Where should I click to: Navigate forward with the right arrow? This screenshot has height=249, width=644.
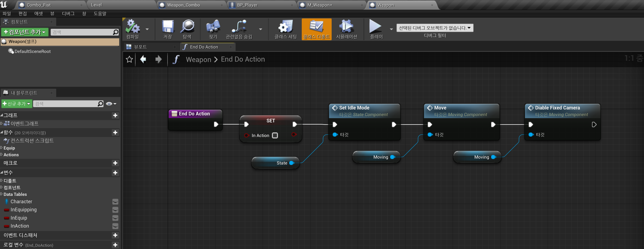coord(158,59)
